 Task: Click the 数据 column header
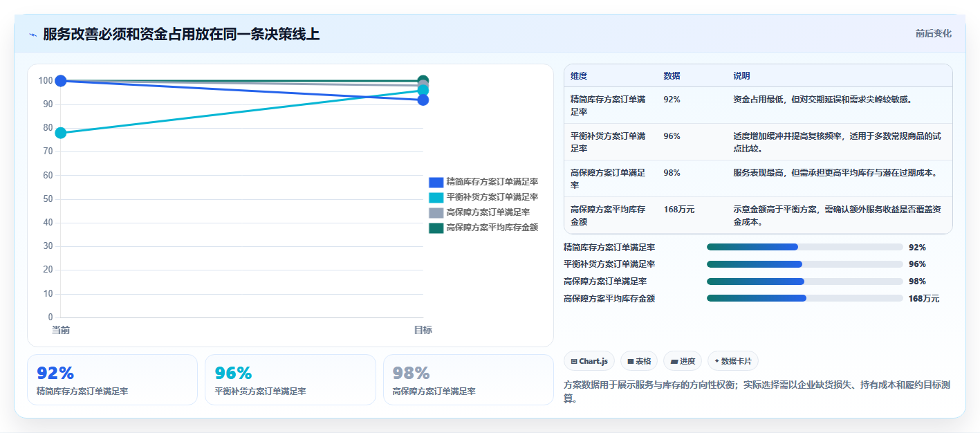click(x=672, y=76)
